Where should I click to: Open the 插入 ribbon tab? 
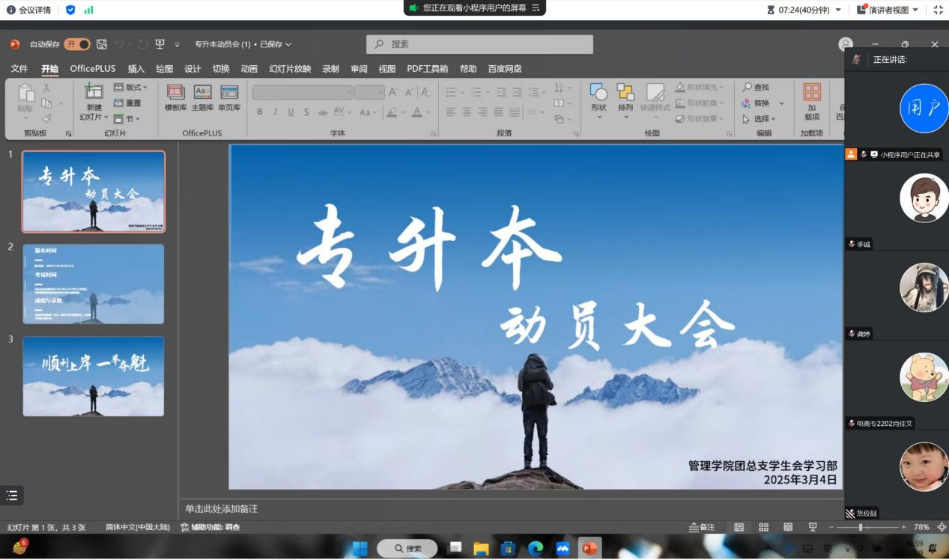136,69
